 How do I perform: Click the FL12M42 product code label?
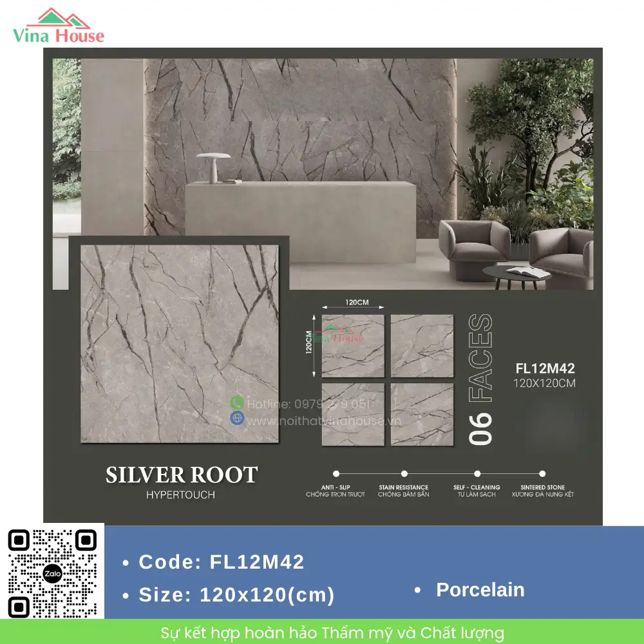(545, 368)
